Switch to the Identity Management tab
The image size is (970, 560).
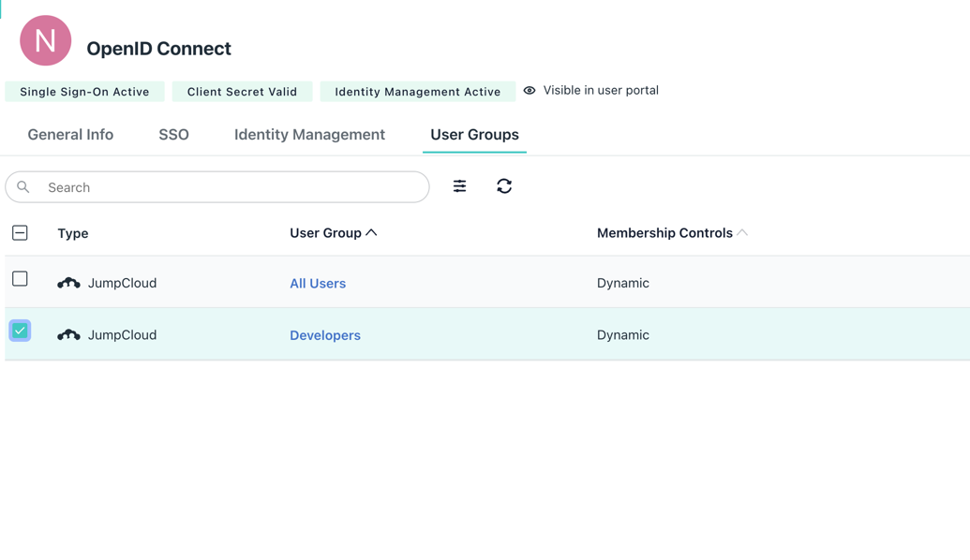coord(309,134)
